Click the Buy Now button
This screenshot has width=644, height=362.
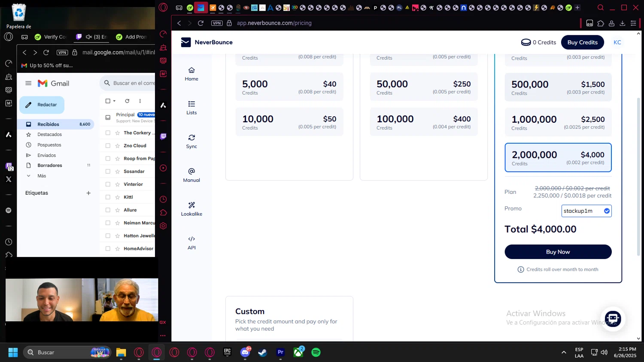558,252
